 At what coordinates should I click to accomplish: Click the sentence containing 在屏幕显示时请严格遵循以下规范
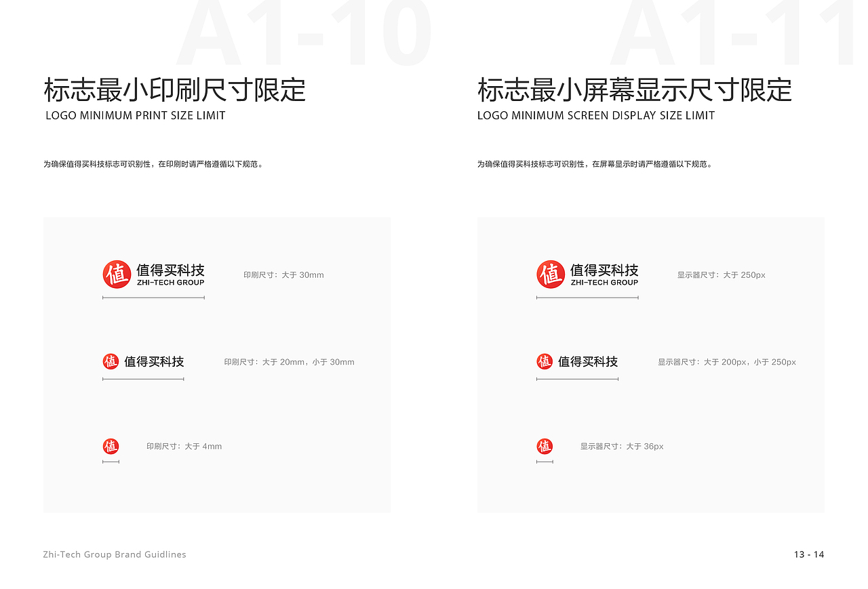pos(595,164)
